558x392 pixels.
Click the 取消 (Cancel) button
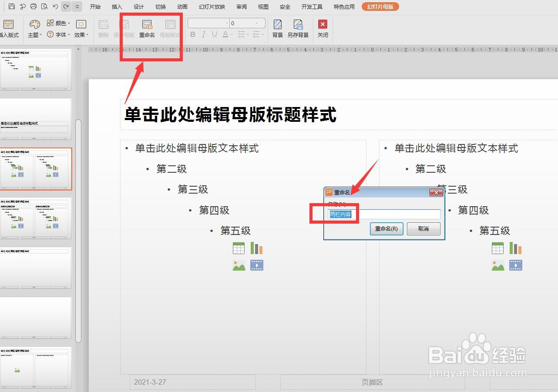coord(423,228)
